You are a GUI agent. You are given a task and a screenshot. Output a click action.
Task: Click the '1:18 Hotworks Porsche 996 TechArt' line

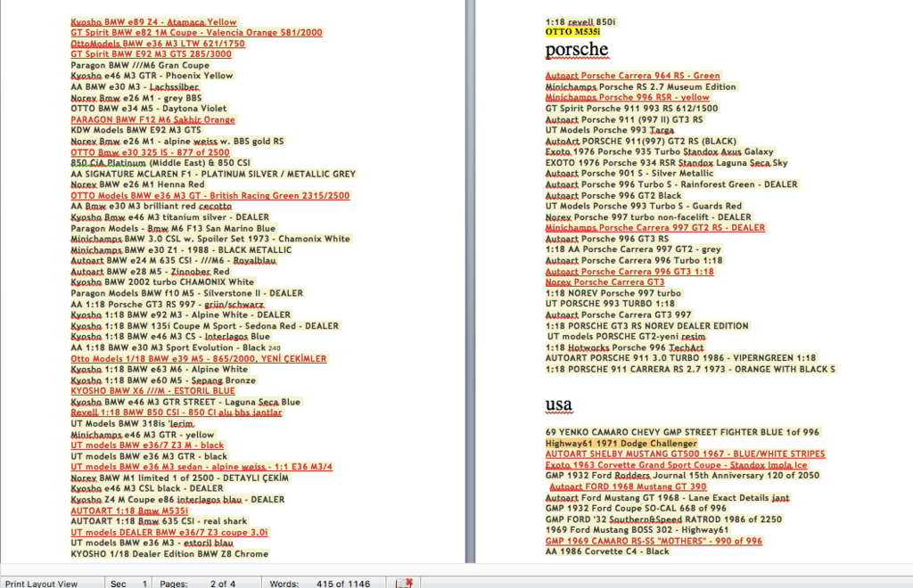[x=624, y=347]
